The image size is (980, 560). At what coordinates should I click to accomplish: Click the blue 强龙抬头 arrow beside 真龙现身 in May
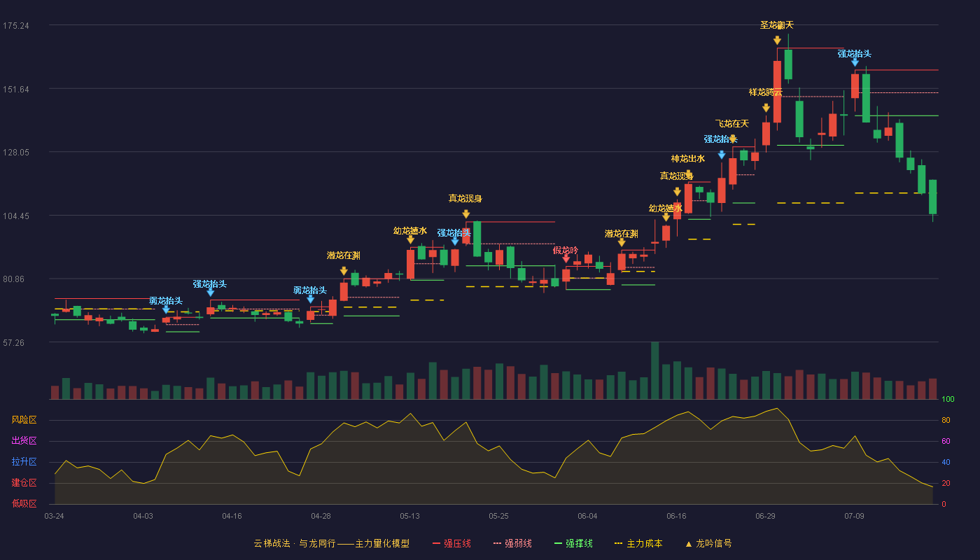click(454, 241)
